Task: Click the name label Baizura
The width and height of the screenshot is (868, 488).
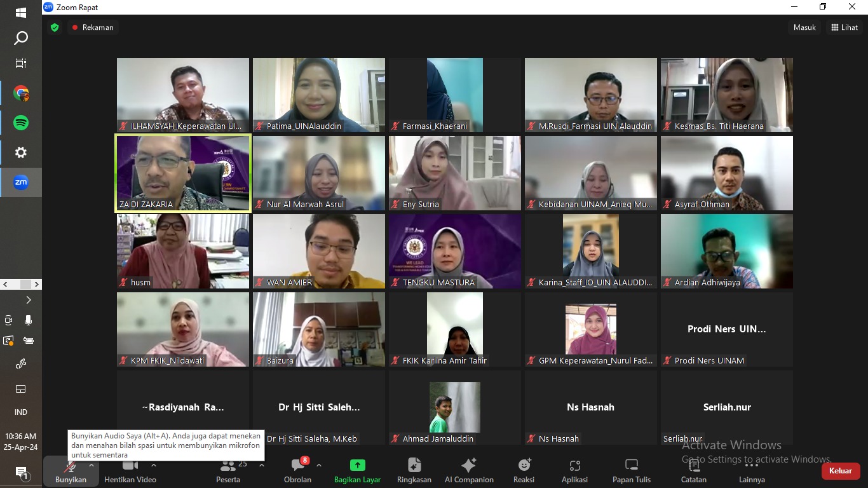Action: point(280,361)
